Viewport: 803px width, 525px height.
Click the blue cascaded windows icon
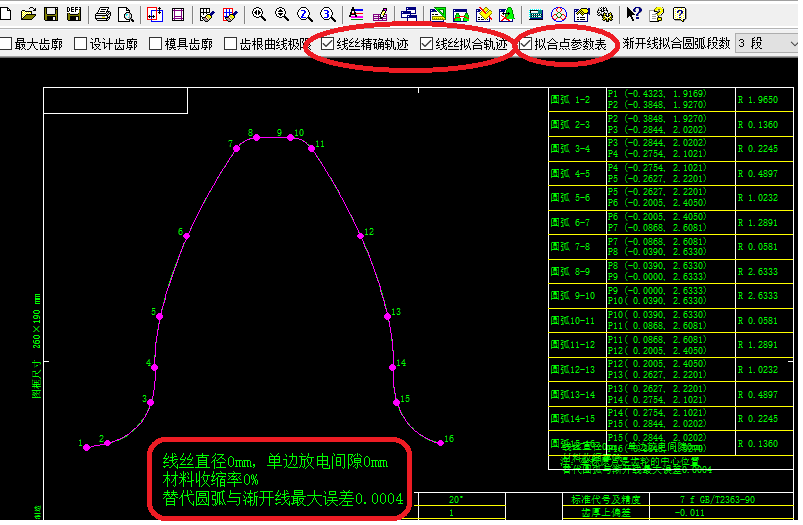pyautogui.click(x=409, y=14)
